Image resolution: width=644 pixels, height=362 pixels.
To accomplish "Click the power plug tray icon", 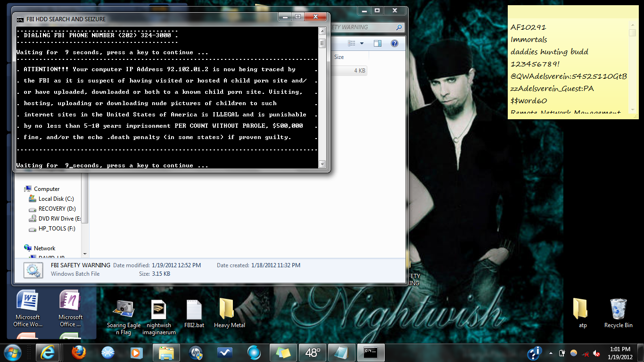I will (x=562, y=353).
